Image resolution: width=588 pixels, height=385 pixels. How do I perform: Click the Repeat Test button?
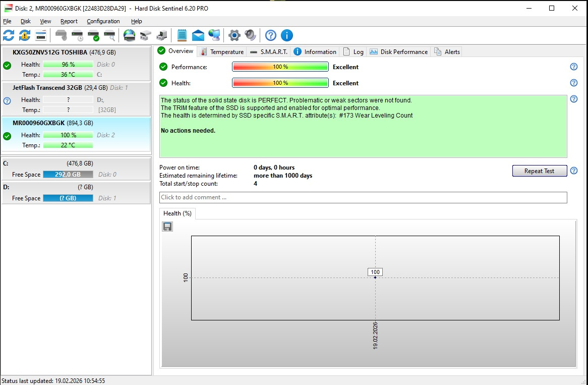point(539,171)
